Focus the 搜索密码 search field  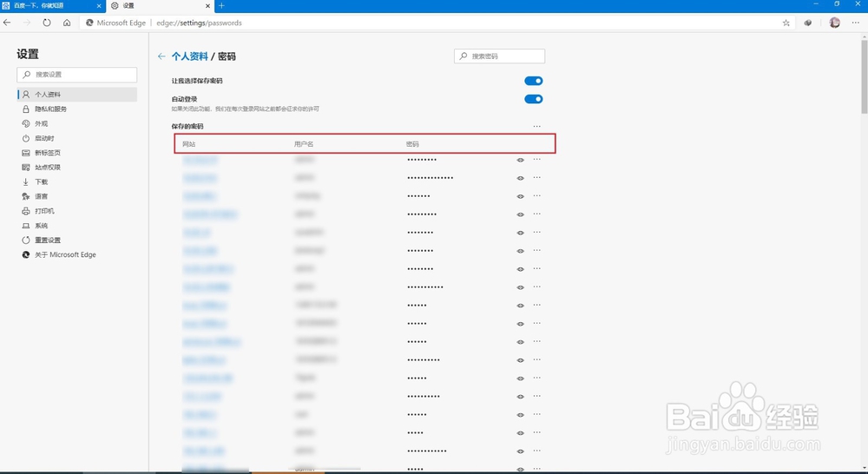click(x=499, y=56)
